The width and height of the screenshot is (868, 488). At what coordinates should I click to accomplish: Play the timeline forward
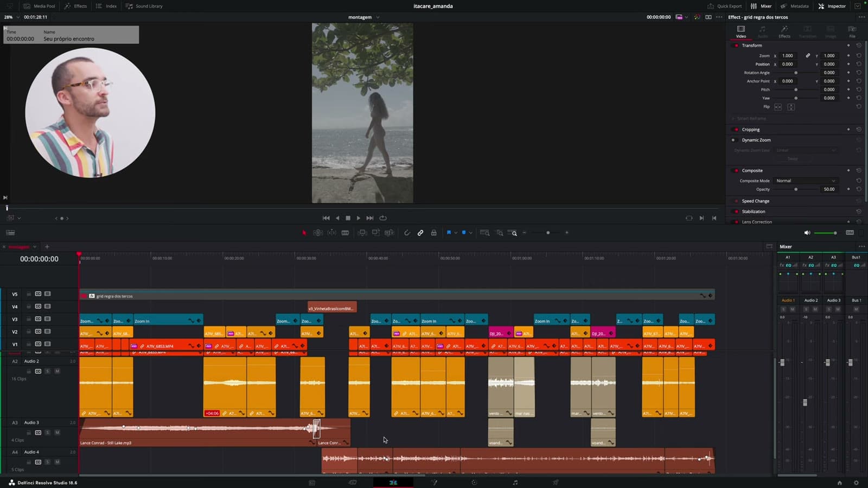(x=358, y=218)
